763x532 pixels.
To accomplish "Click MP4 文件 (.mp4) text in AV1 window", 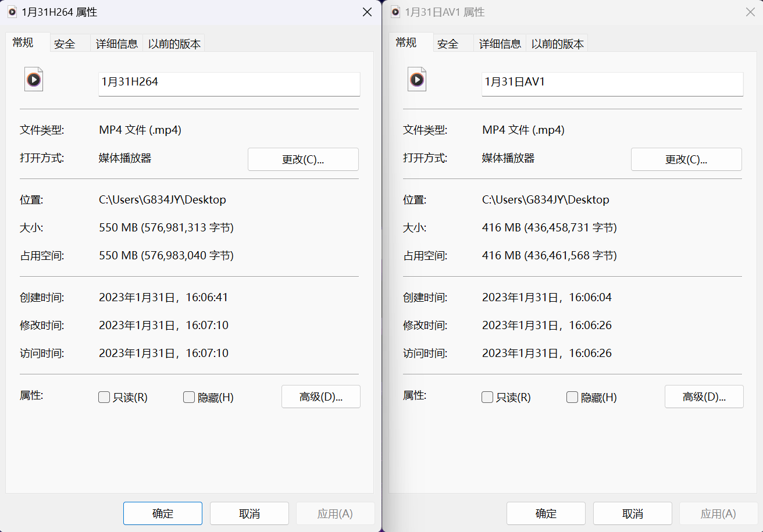I will pyautogui.click(x=523, y=130).
